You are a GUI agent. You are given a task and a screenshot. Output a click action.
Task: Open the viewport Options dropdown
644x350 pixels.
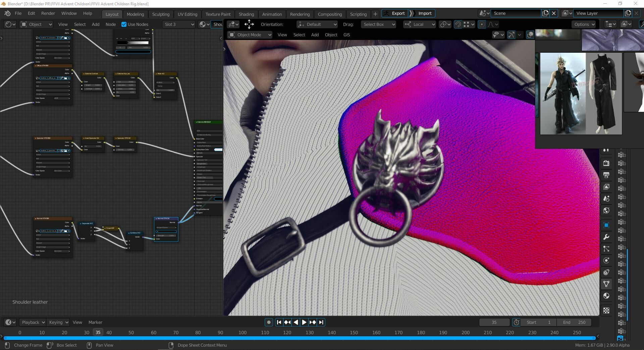pos(584,24)
